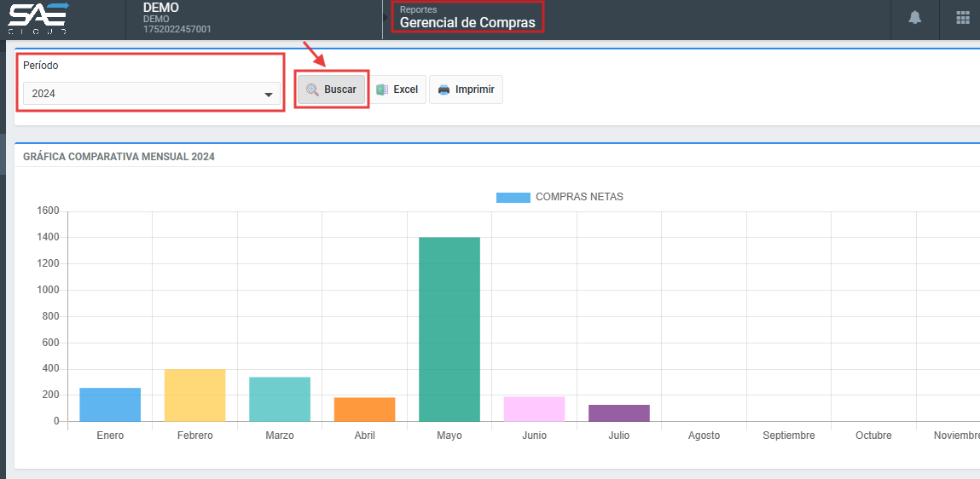980x479 pixels.
Task: Select the pink Junio bar
Action: (534, 409)
